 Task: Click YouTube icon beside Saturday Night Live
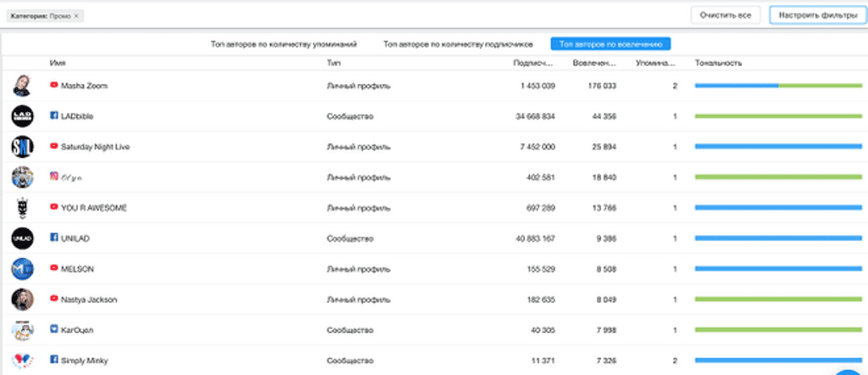pos(53,146)
